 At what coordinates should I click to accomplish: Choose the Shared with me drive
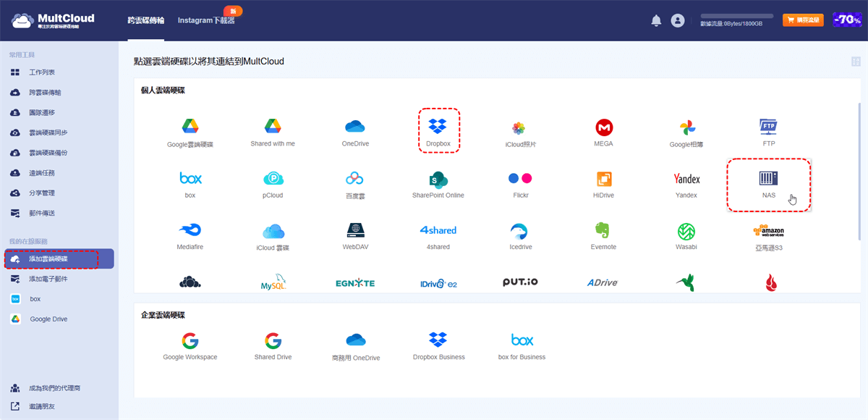tap(273, 127)
